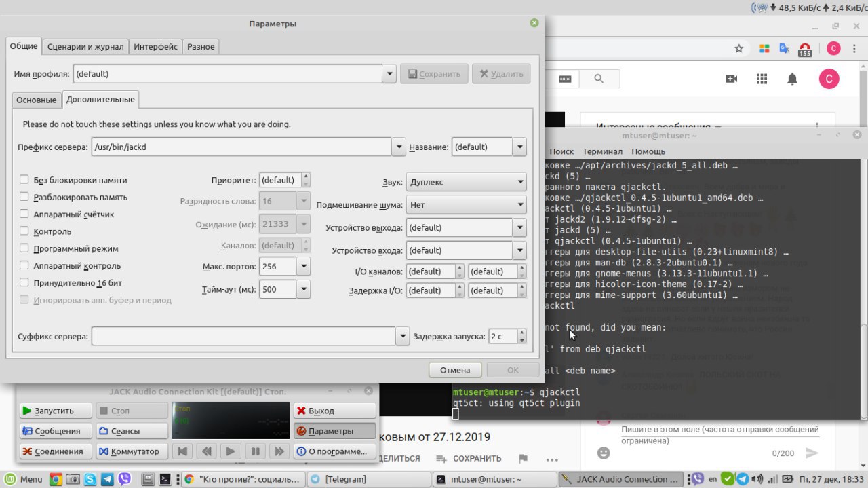Open the Сообщения messages window
868x488 pixels.
[x=54, y=431]
